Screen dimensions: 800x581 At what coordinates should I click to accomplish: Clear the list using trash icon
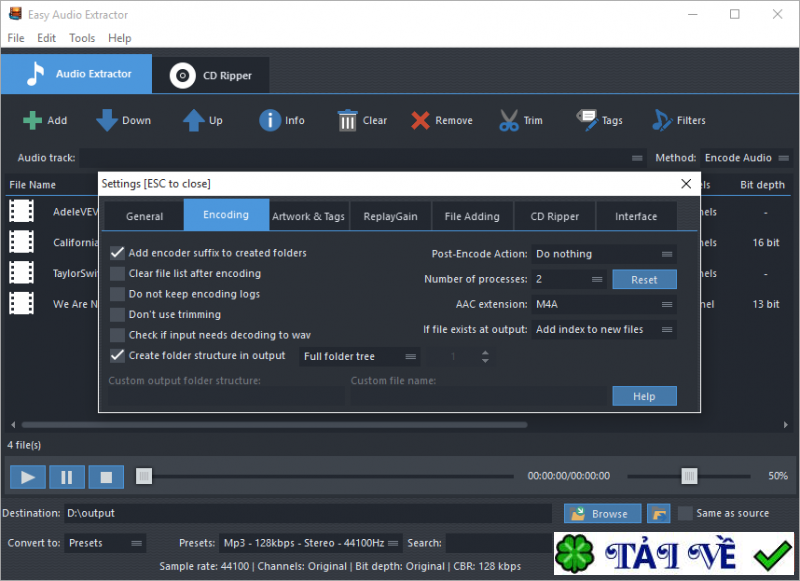348,121
